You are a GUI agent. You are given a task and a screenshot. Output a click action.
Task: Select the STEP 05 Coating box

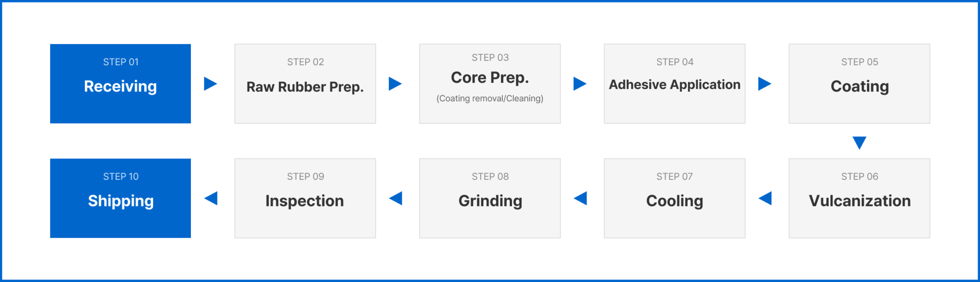pos(860,84)
